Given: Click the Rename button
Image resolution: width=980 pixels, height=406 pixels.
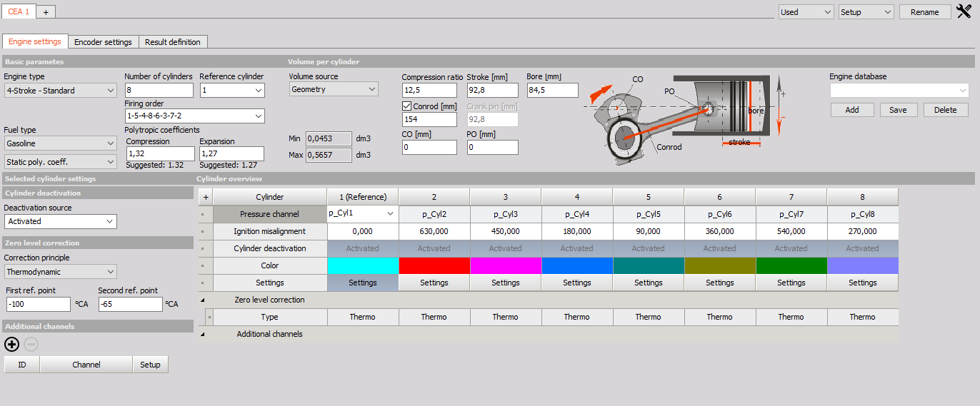Looking at the screenshot, I should [x=925, y=12].
